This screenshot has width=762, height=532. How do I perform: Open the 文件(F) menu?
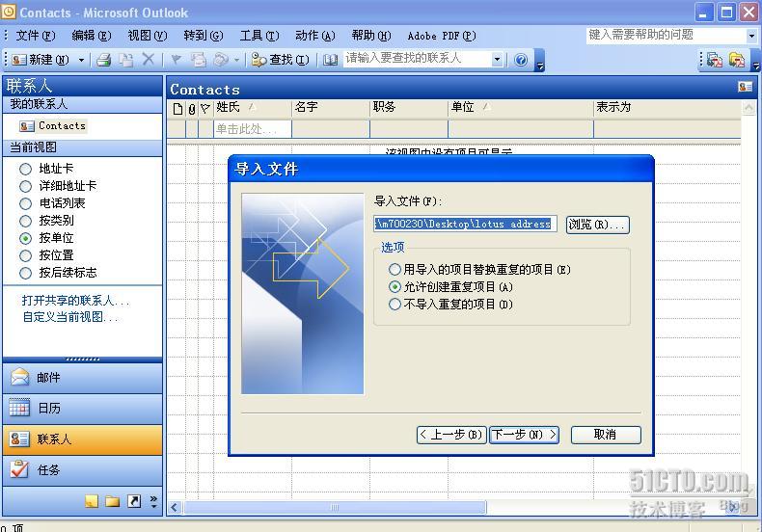[36, 36]
